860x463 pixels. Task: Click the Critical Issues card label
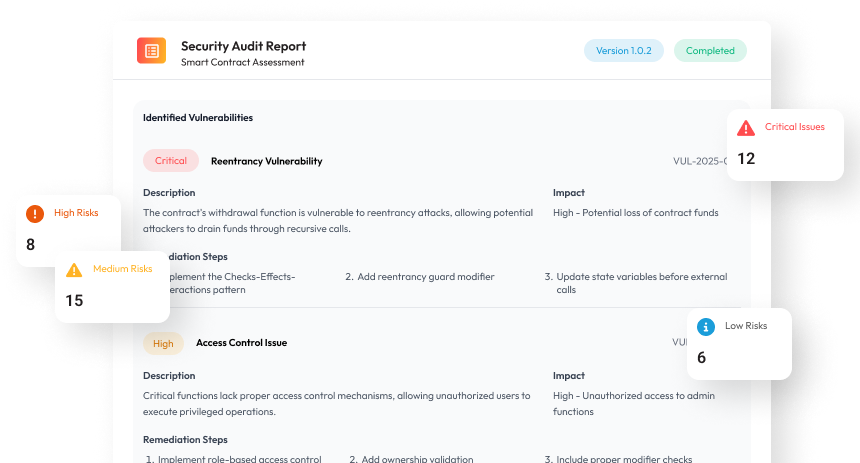click(795, 127)
